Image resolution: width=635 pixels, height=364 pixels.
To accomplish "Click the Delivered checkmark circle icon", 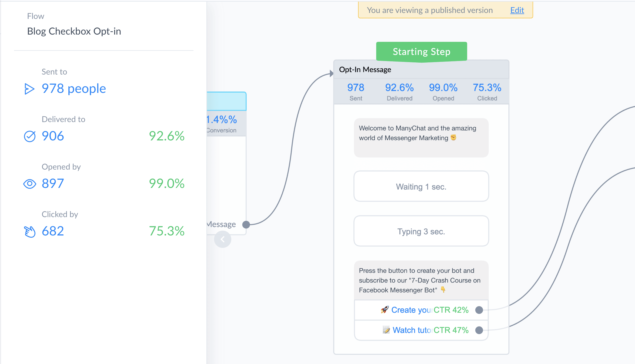I will pos(30,136).
